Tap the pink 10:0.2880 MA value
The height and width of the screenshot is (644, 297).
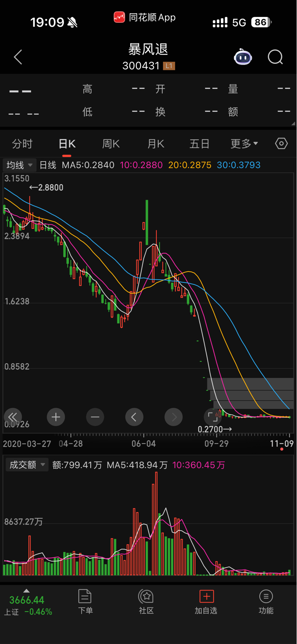(x=141, y=165)
